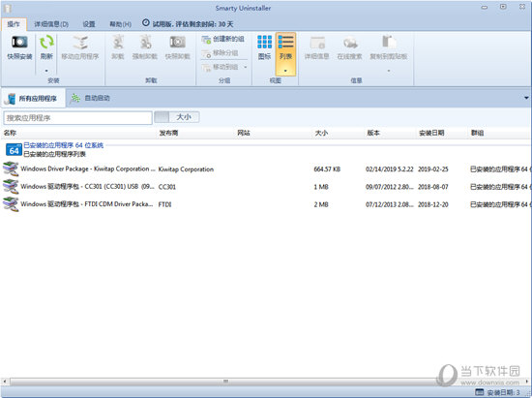Click 复制到剪贴板 copy to clipboard icon
The width and height of the screenshot is (532, 398).
389,42
